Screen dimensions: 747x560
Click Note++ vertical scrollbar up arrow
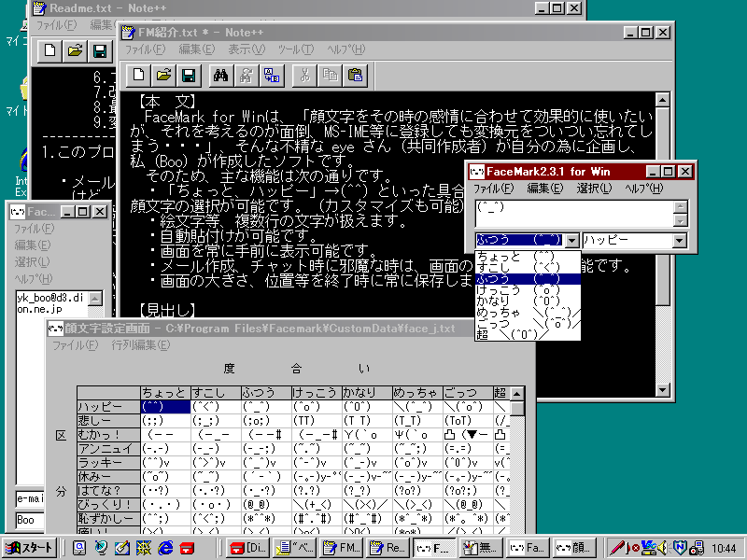(x=663, y=100)
